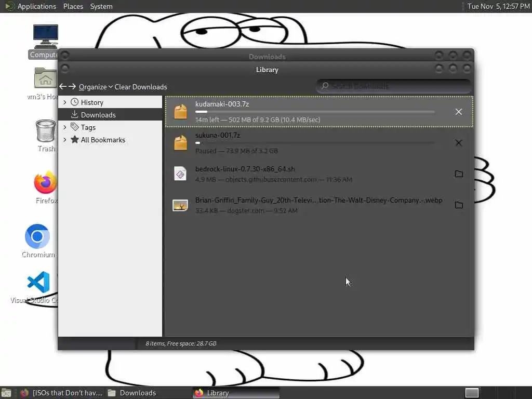Open vm3's Home folder icon
Viewport: 532px width, 399px height.
pyautogui.click(x=45, y=78)
